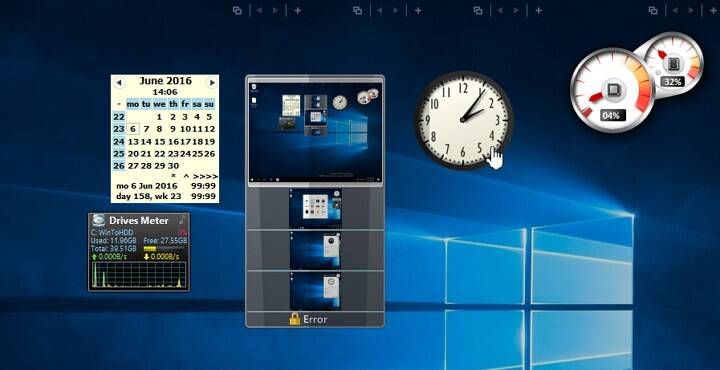Click the asterisk control in calendar footer
This screenshot has height=370, width=720.
pos(173,176)
